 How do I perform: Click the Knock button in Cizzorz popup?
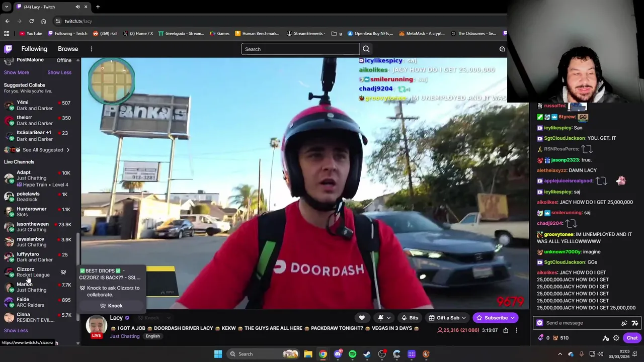[x=111, y=306]
